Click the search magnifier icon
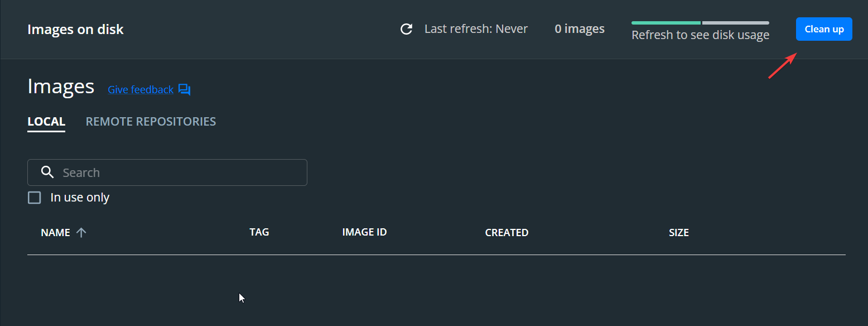This screenshot has width=868, height=326. tap(47, 172)
